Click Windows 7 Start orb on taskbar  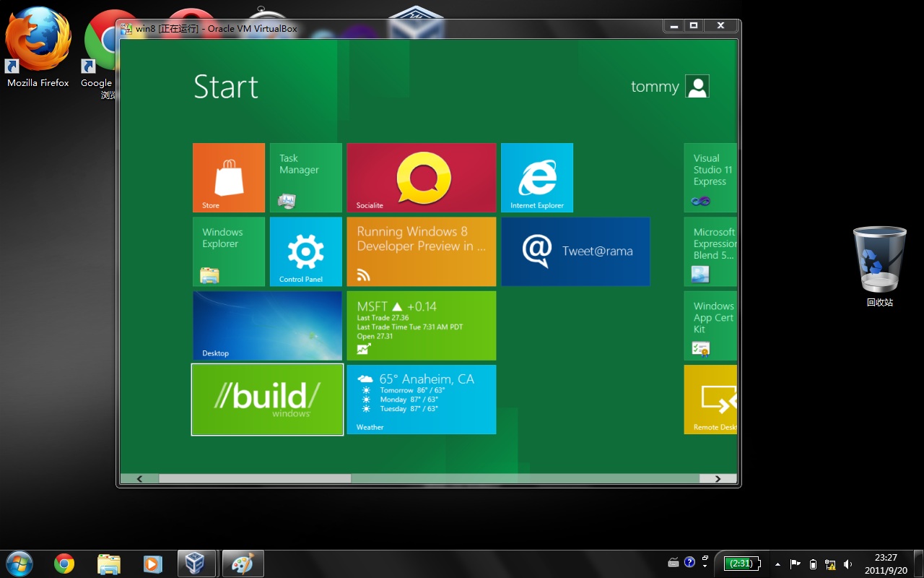coord(19,563)
